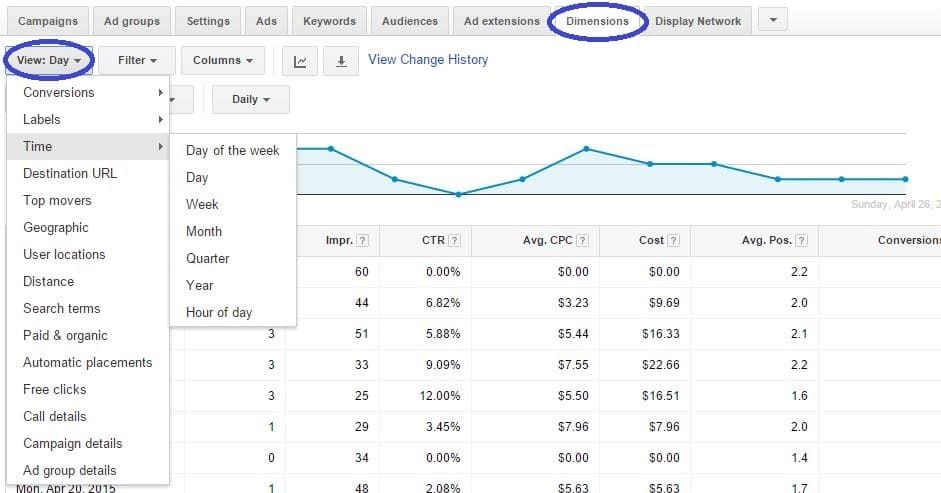The image size is (941, 493).
Task: Choose Paid & organic view option
Action: point(88,336)
